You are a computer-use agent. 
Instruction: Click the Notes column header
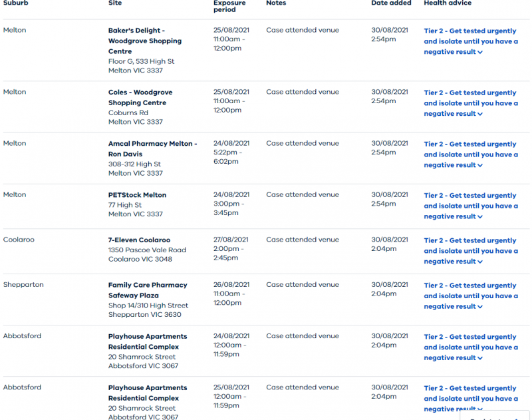click(x=276, y=3)
